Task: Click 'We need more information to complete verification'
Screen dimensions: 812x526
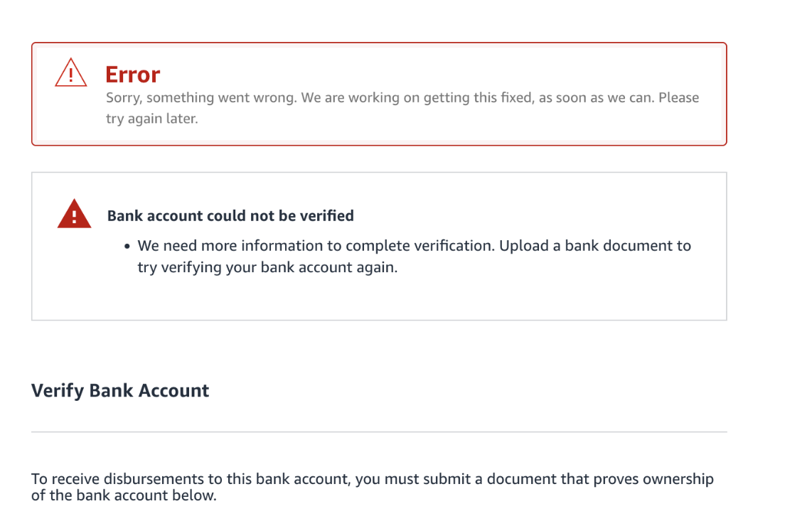Action: coord(316,245)
